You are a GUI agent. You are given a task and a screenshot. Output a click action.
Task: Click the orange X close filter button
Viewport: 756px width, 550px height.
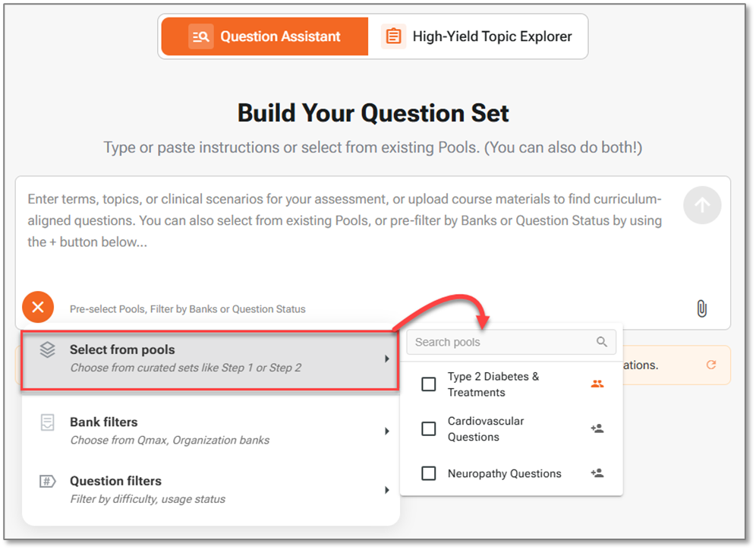38,307
